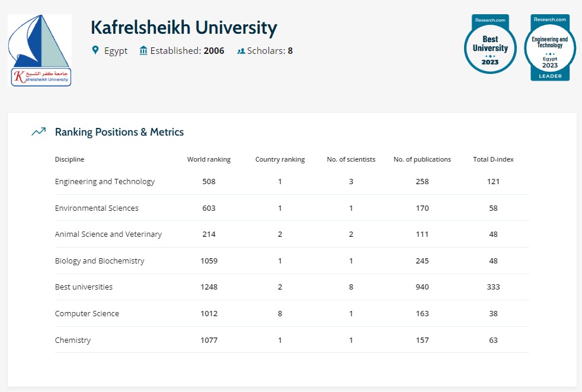Click the Country ranking column header
Screen dimensions: 582x392
(280, 159)
